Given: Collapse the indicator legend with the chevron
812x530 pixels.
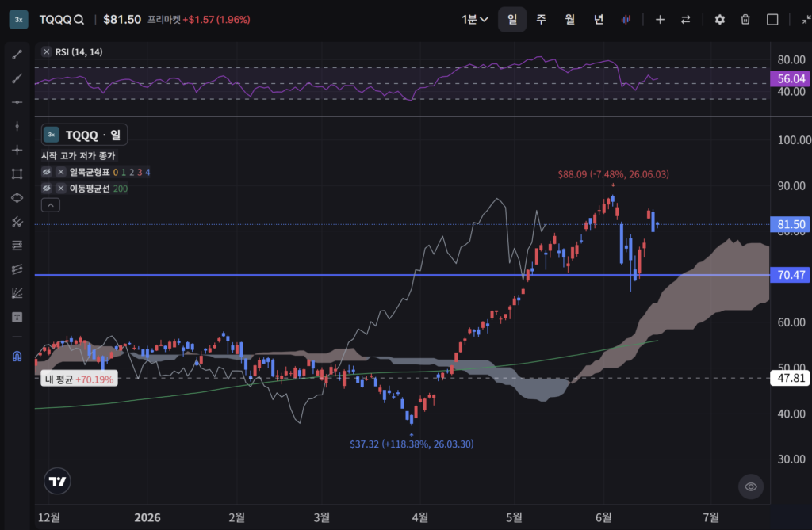Looking at the screenshot, I should pyautogui.click(x=50, y=205).
